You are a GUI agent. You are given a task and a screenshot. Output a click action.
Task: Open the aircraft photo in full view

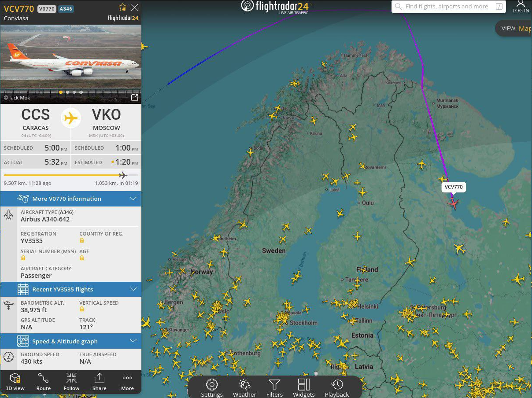[x=135, y=97]
